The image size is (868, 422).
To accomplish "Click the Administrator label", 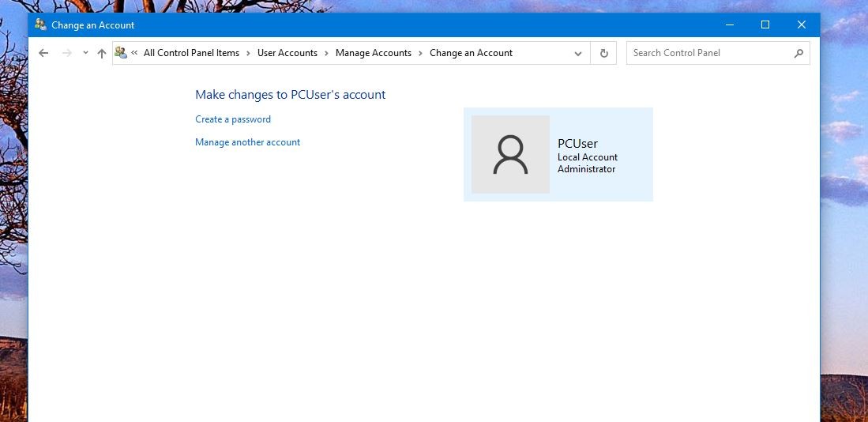I will coord(586,169).
